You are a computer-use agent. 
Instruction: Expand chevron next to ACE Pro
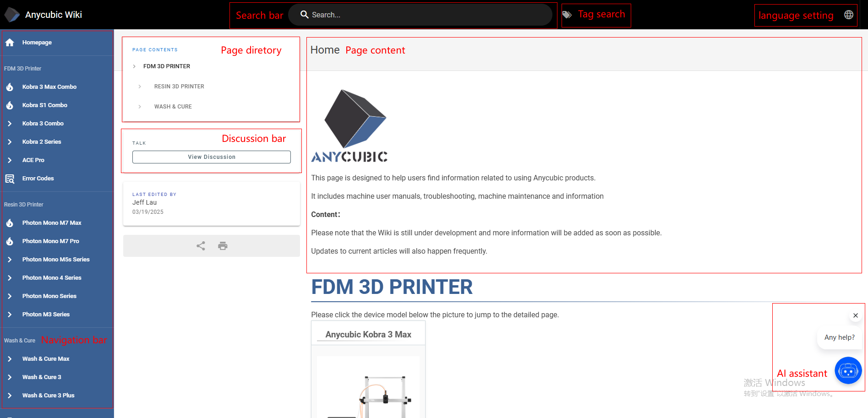10,160
